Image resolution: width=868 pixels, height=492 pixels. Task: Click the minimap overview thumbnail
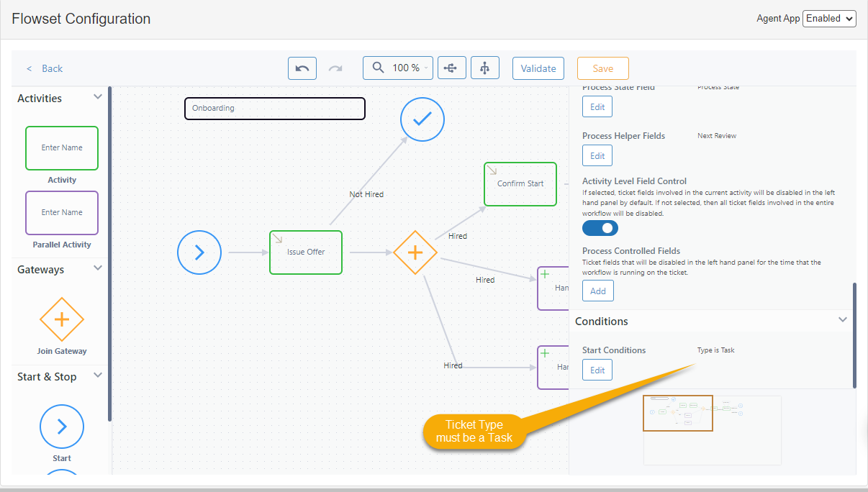tap(713, 430)
